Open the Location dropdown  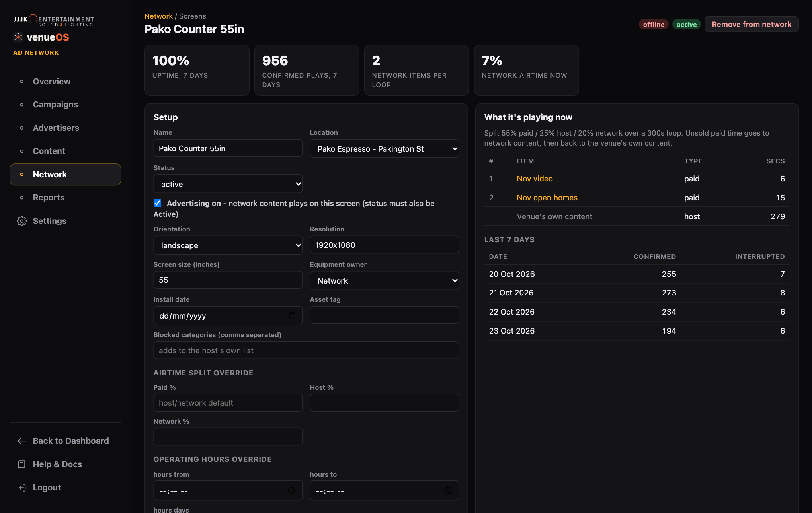384,149
